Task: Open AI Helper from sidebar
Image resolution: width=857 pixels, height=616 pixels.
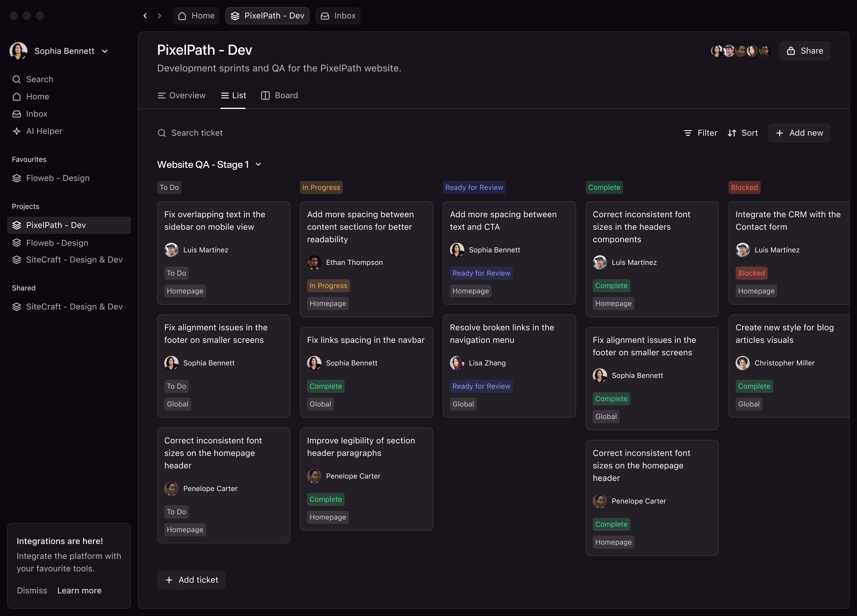Action: 44,131
